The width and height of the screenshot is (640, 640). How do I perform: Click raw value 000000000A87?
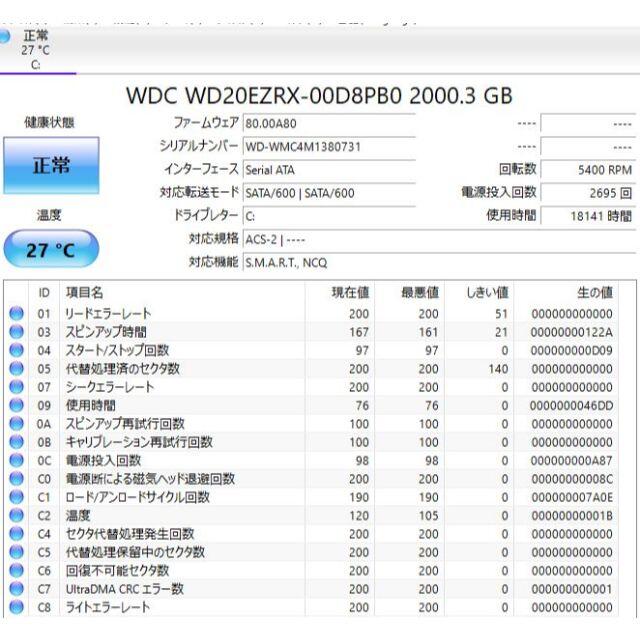(x=572, y=460)
